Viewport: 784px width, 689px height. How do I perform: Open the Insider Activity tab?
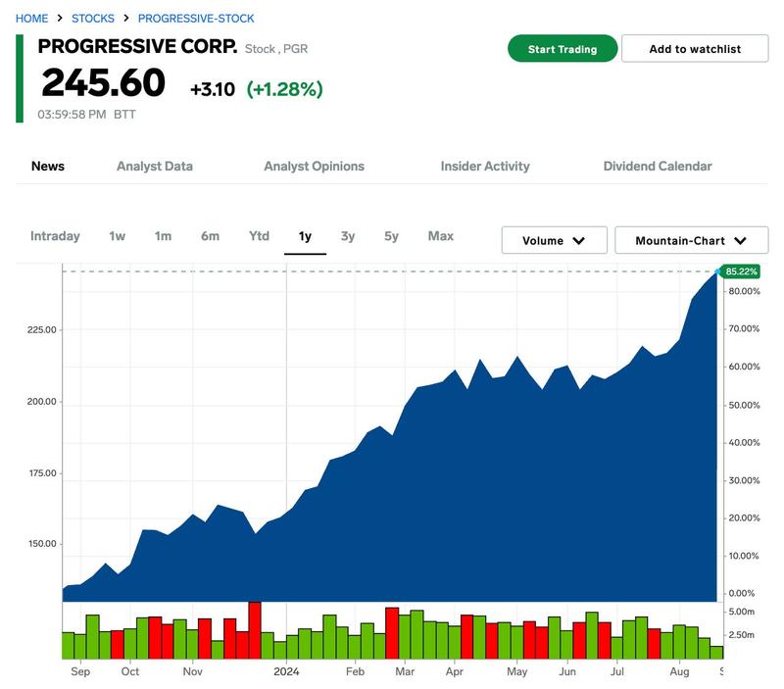pyautogui.click(x=485, y=166)
